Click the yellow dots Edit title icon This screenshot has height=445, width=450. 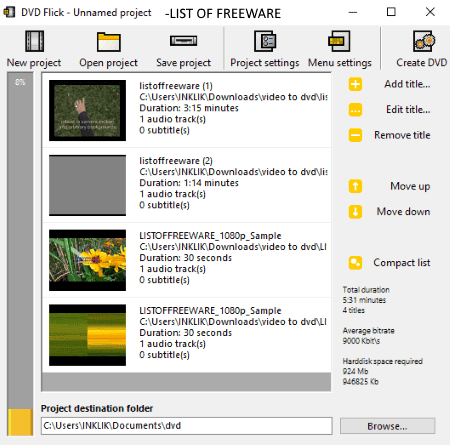point(355,110)
